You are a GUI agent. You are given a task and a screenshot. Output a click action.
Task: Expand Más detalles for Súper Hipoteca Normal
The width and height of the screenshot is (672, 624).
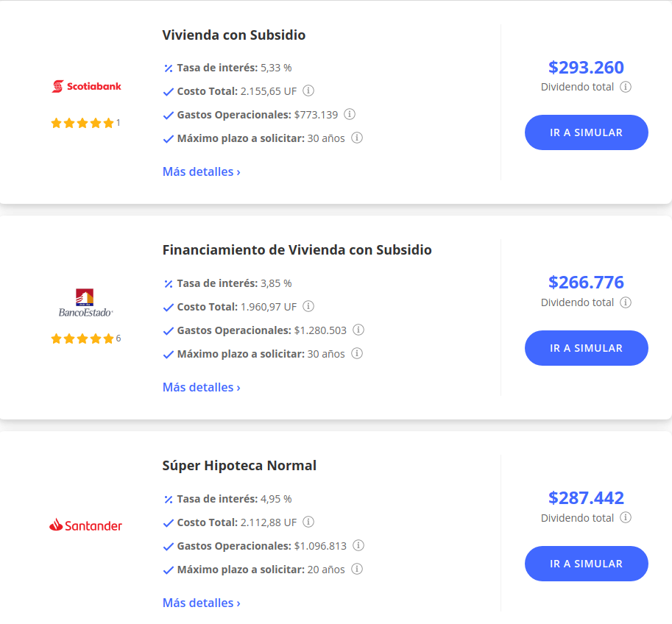tap(202, 603)
